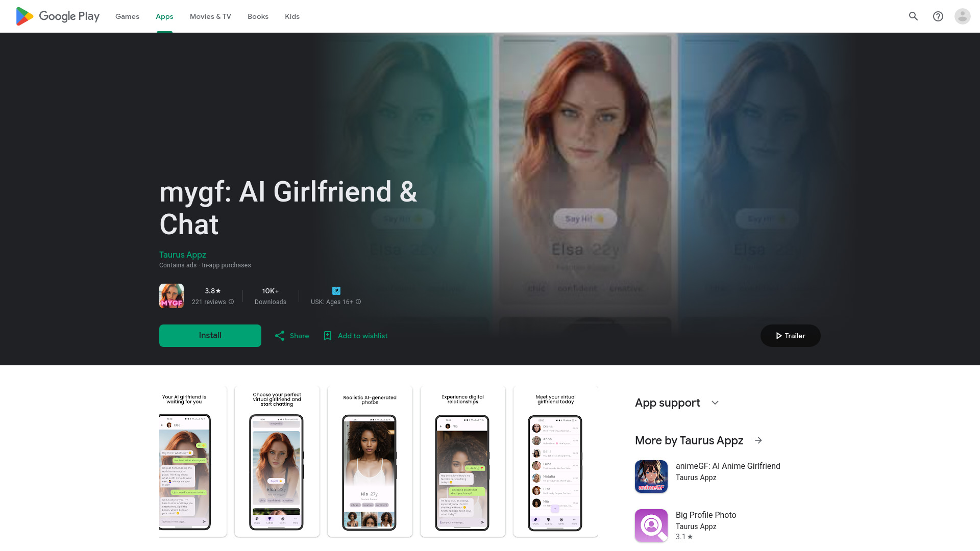Click the content rating info icon
The width and height of the screenshot is (980, 551).
click(358, 302)
